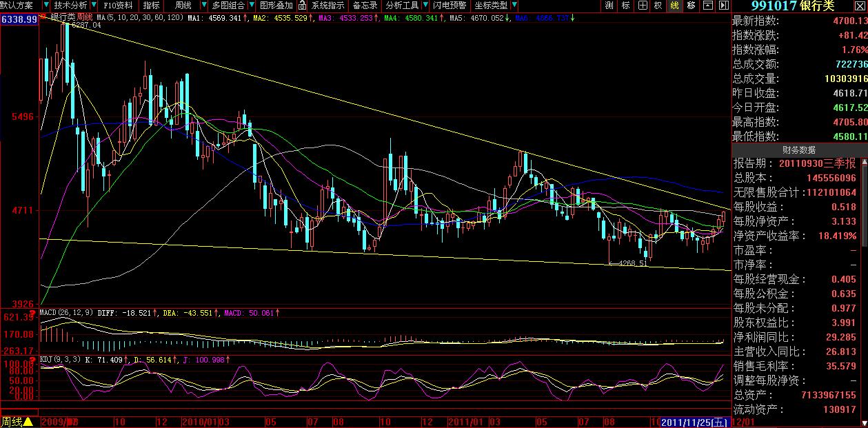This screenshot has height=428, width=868.
Task: Click the 6287.04 high price annotation
Action: click(x=86, y=25)
